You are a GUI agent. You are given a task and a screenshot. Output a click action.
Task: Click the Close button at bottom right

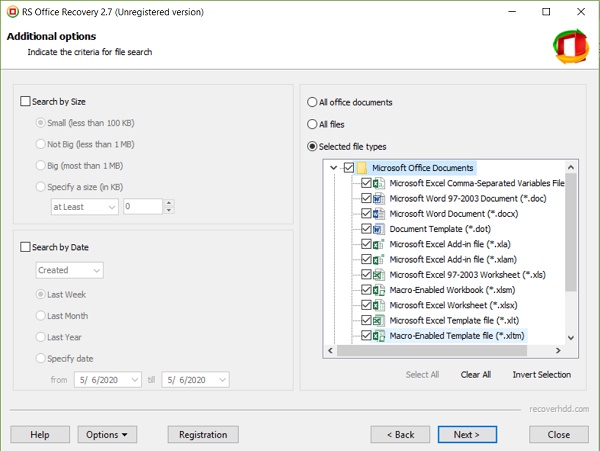coord(559,435)
